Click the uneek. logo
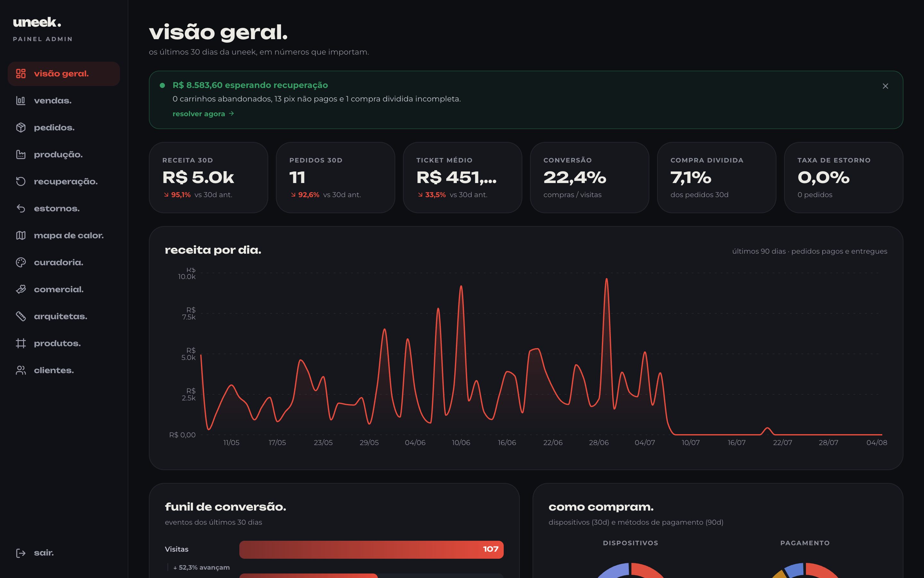Image resolution: width=924 pixels, height=578 pixels. click(x=37, y=22)
